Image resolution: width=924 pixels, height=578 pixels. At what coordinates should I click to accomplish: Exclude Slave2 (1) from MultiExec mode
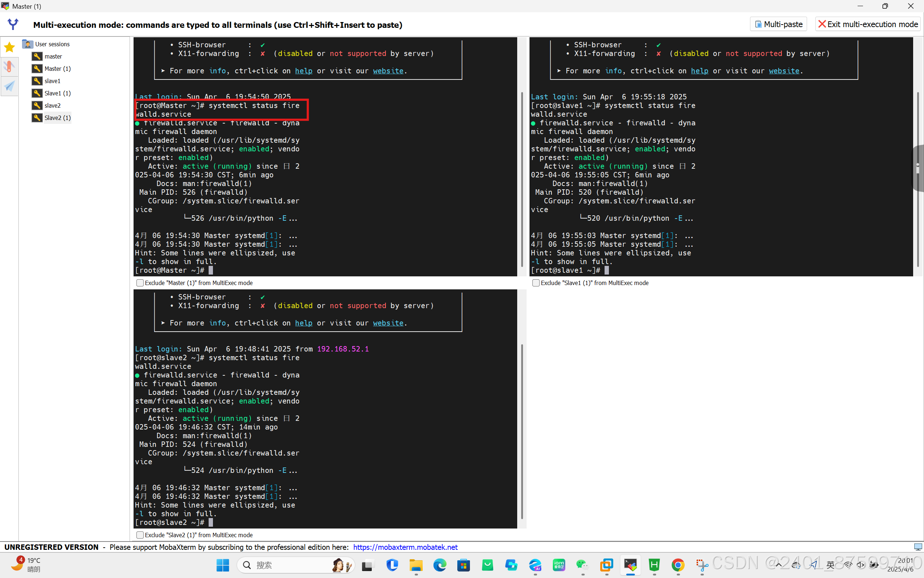coord(140,535)
